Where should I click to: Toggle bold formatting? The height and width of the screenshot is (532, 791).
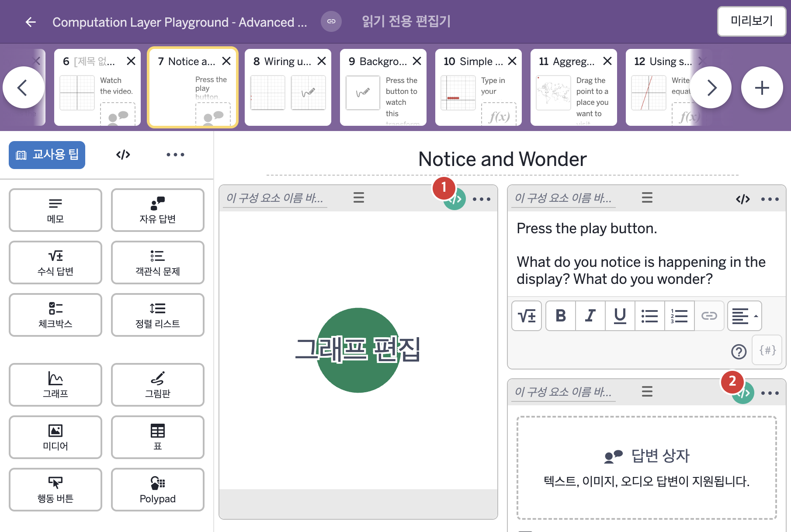[x=561, y=316]
